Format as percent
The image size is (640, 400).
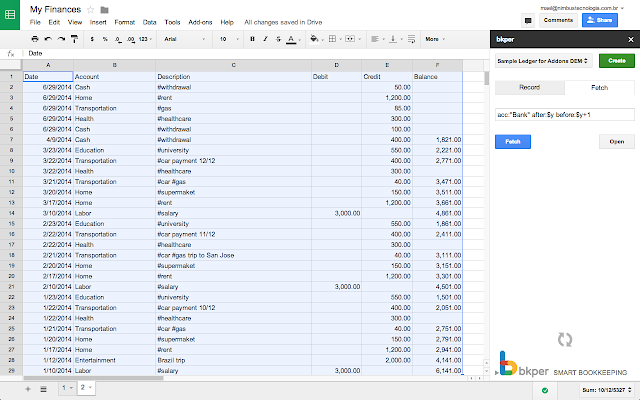pyautogui.click(x=105, y=39)
